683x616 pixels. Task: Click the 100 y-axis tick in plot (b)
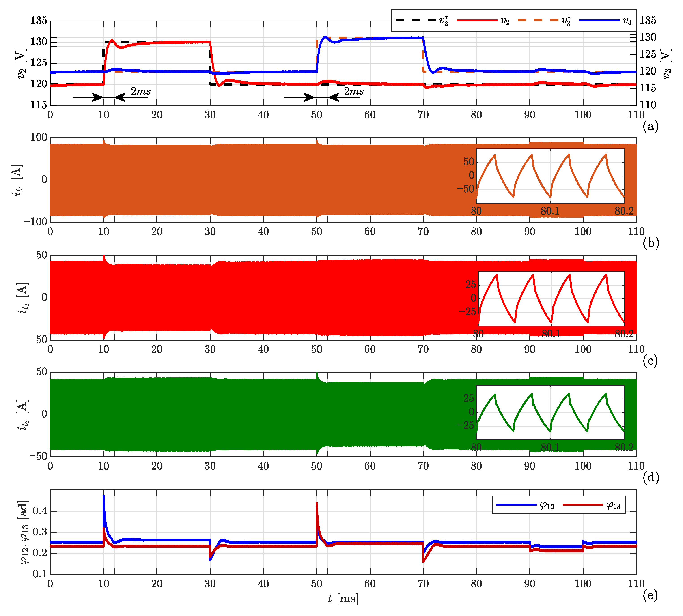coord(39,137)
